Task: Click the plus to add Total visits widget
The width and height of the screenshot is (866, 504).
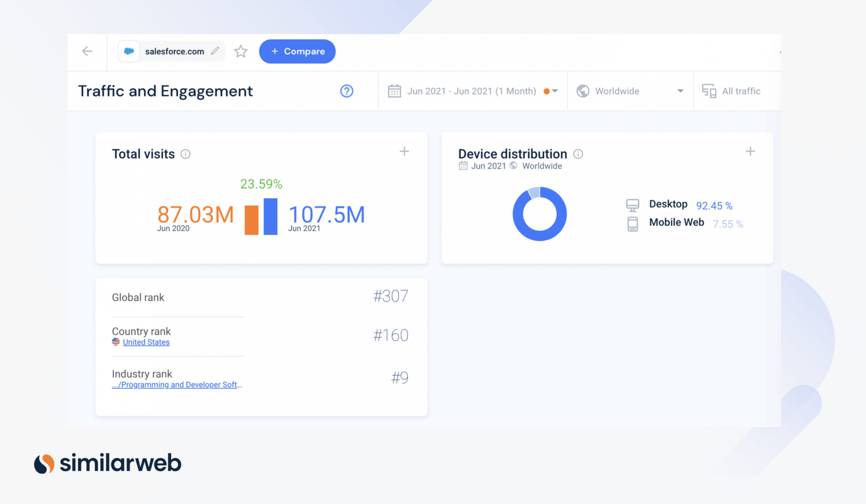Action: pyautogui.click(x=405, y=151)
